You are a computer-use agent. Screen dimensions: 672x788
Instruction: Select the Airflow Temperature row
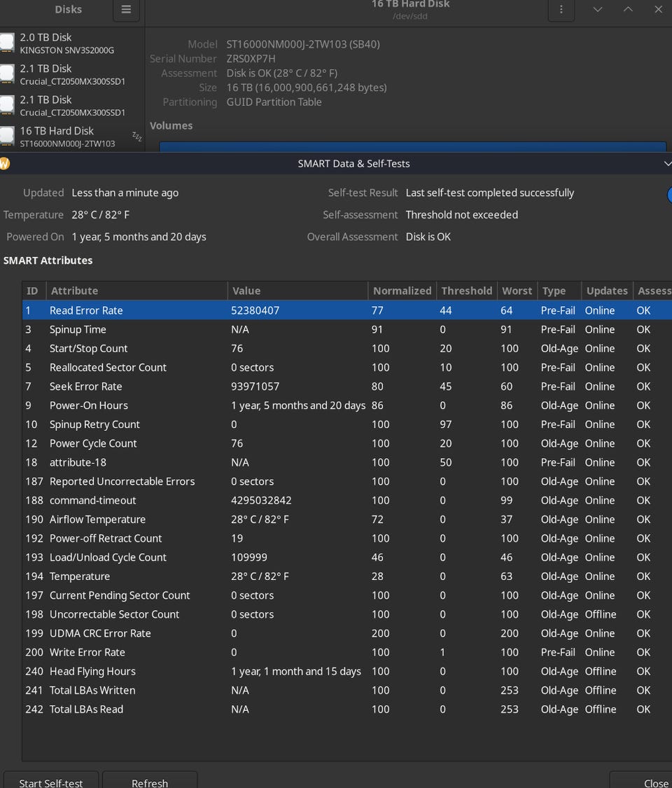click(347, 519)
